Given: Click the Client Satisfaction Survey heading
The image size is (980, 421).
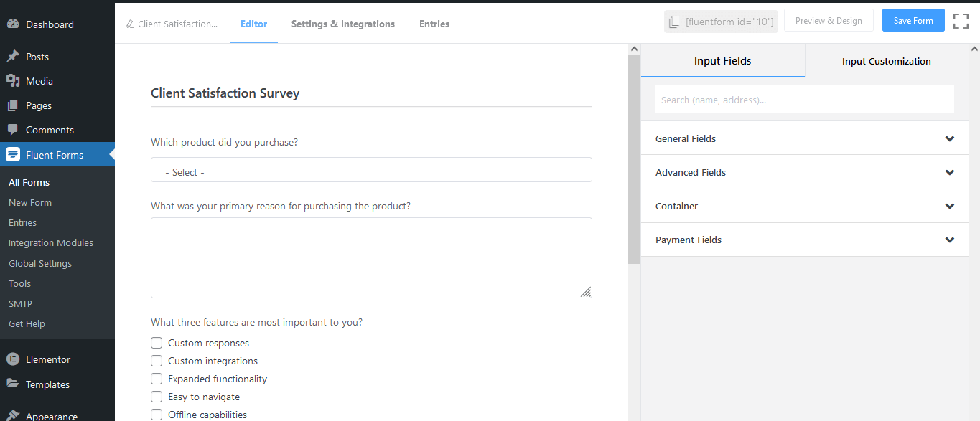Looking at the screenshot, I should coord(225,93).
